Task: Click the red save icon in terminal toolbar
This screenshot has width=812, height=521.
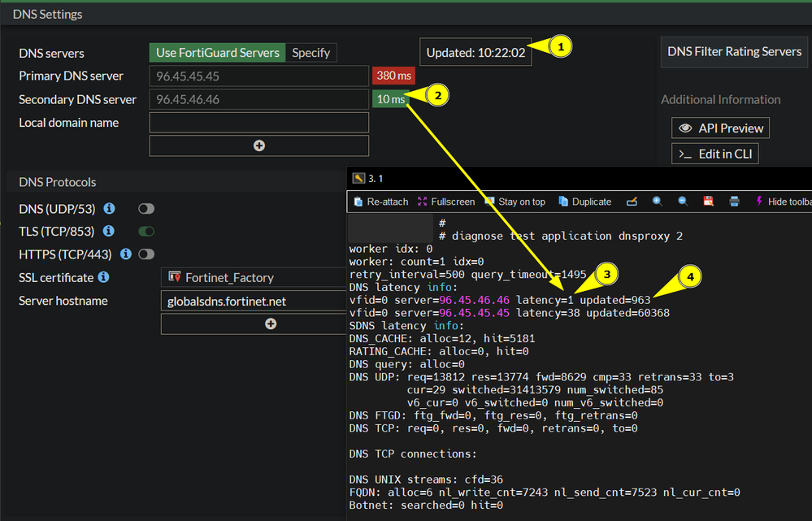Action: pos(709,202)
